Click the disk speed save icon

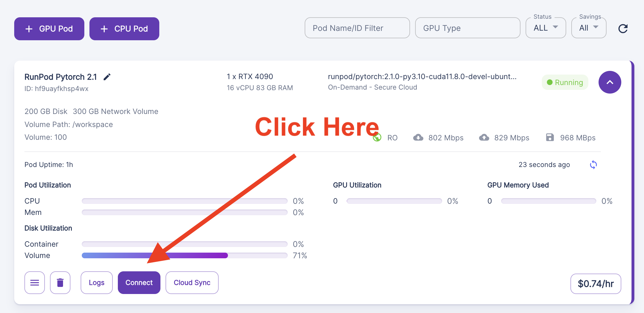pos(550,138)
